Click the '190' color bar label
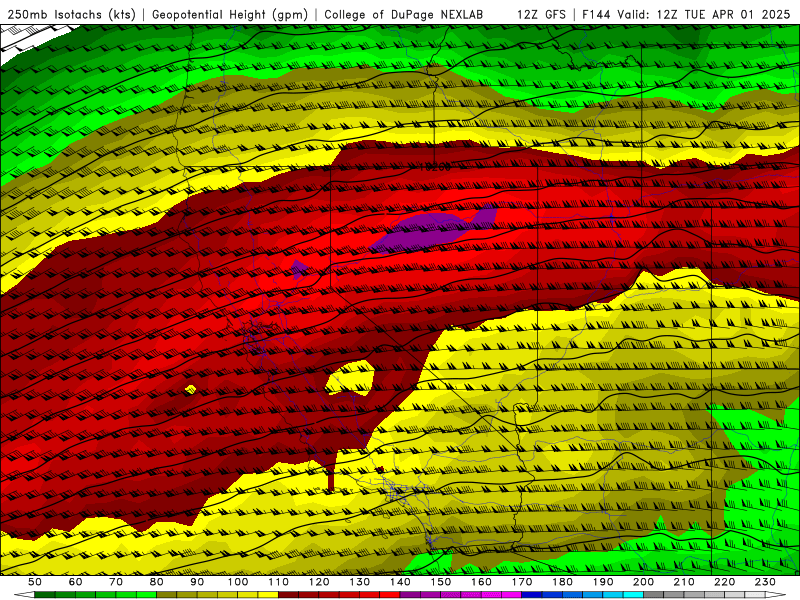The height and width of the screenshot is (600, 800). [x=603, y=582]
